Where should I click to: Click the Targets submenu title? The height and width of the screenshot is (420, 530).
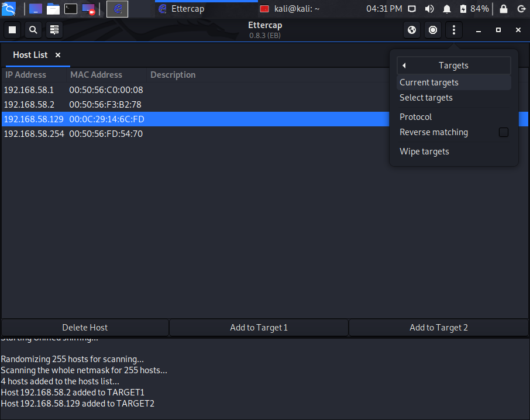point(453,66)
